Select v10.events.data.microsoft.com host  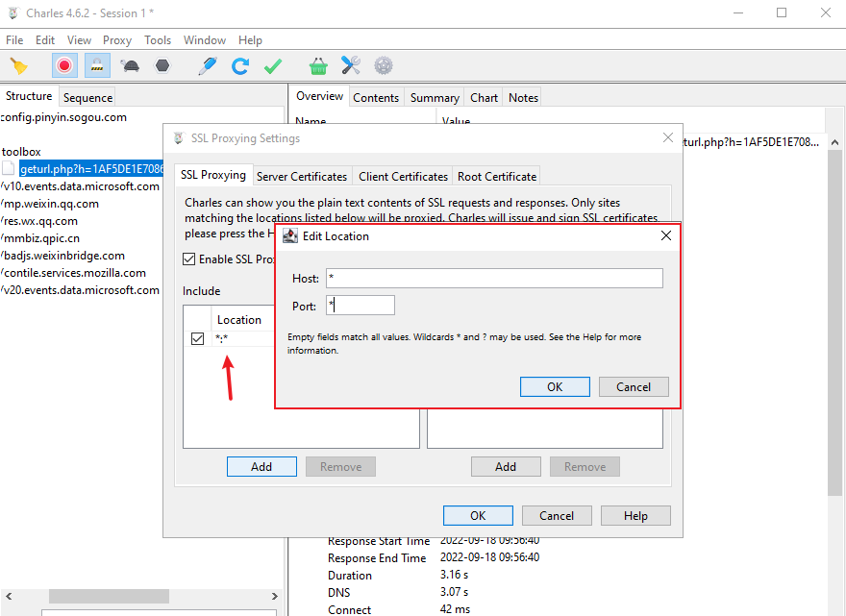pos(81,186)
